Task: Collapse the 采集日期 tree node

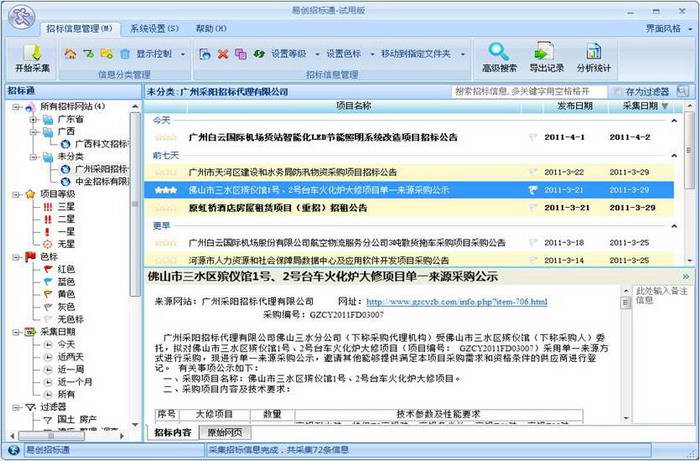Action: [x=16, y=332]
